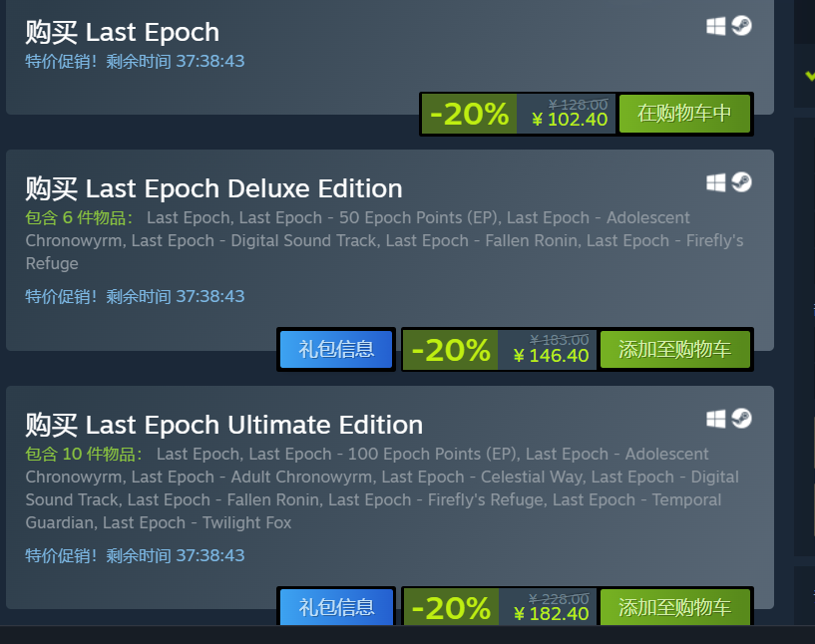The image size is (815, 644).
Task: Click the 包含 6 件物品 label
Action: pyautogui.click(x=79, y=217)
